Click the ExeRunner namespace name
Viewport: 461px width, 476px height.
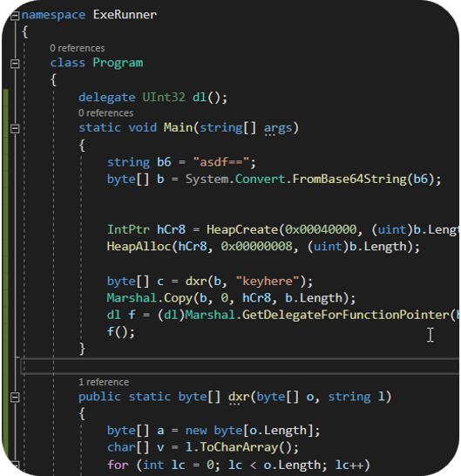click(x=125, y=15)
